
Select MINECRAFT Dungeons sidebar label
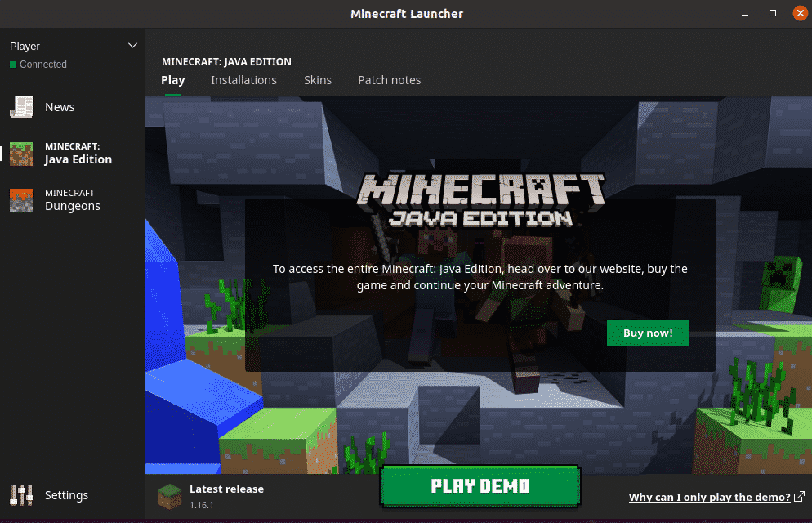click(x=73, y=200)
